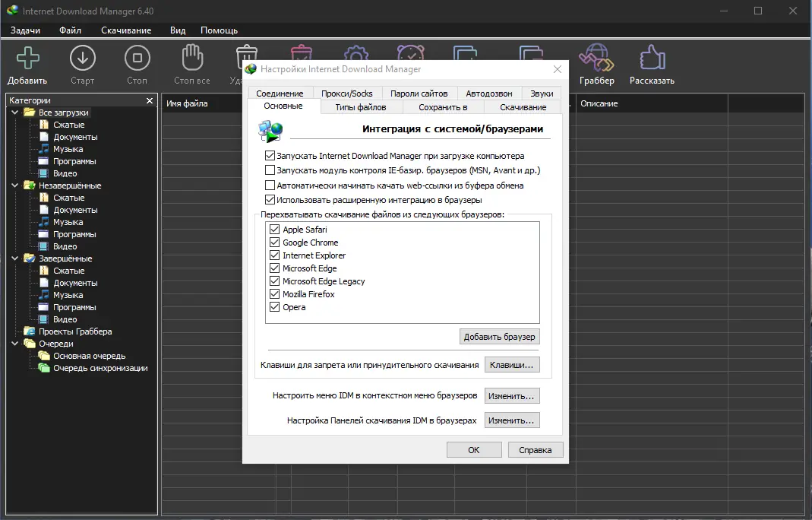Open the Помощь menu

pyautogui.click(x=219, y=30)
